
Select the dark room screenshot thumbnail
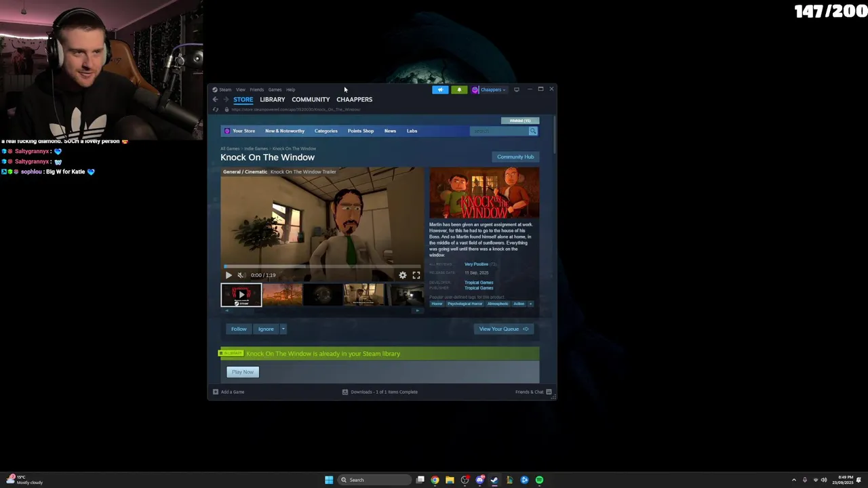tap(405, 295)
